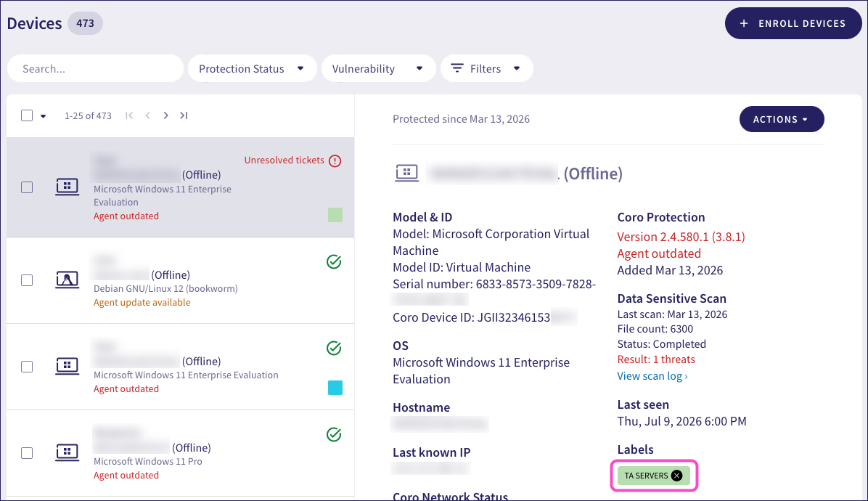This screenshot has height=501, width=868.
Task: Check the third device with Agent outdated
Action: click(x=27, y=367)
